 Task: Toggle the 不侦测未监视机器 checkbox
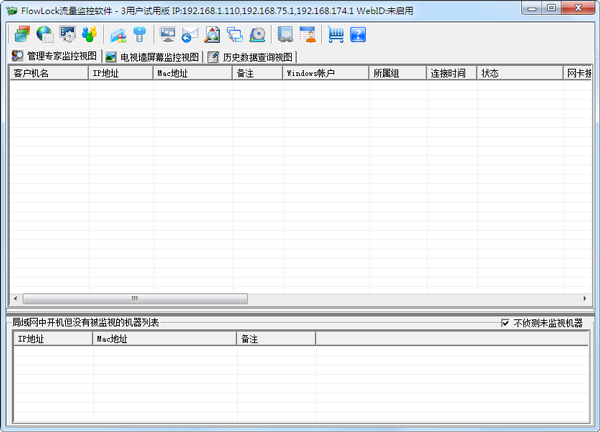click(x=506, y=323)
